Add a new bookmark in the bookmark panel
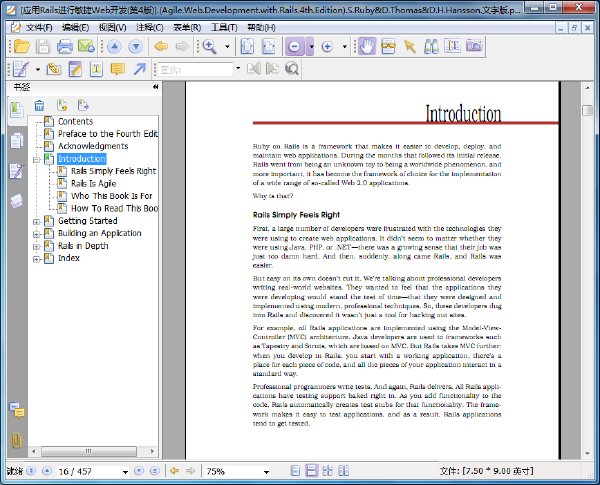Screen dimensions: 600x485 62,105
